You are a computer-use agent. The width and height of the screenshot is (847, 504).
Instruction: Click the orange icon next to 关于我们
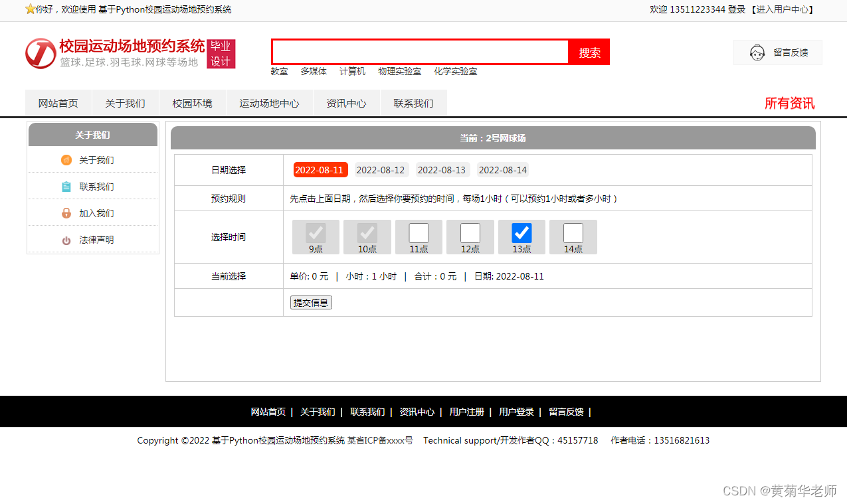66,160
